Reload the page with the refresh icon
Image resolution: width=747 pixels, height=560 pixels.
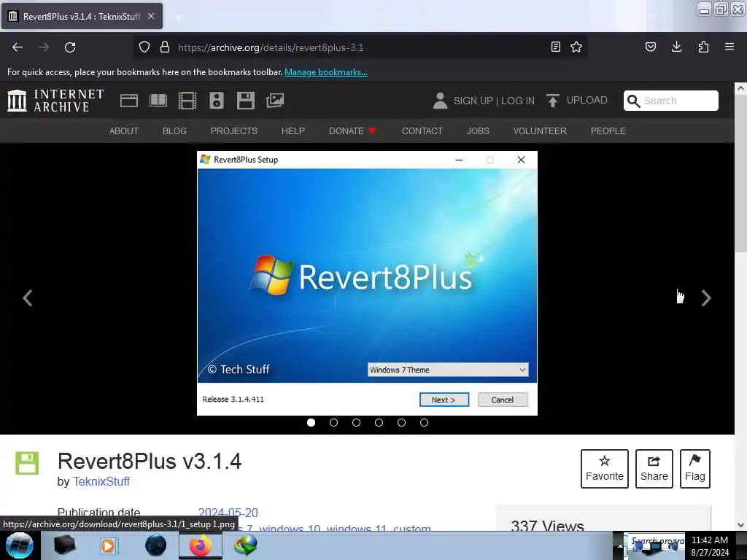click(70, 47)
